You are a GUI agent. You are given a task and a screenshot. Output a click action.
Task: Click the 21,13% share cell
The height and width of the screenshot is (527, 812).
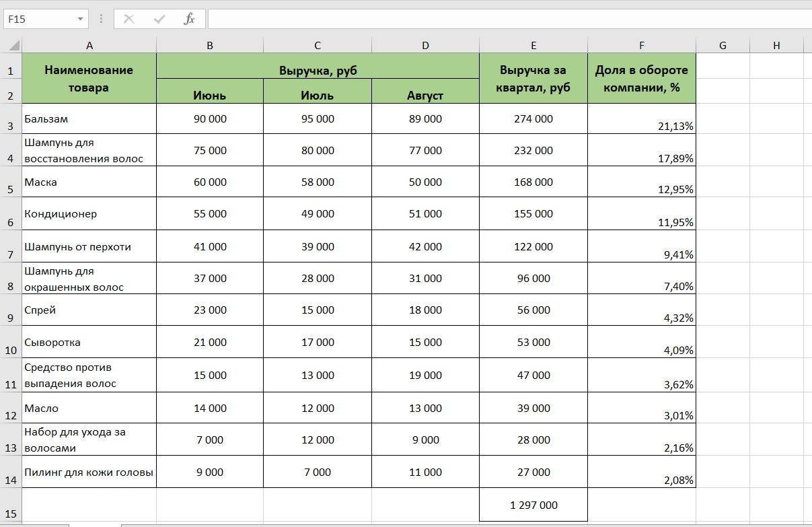tap(642, 119)
